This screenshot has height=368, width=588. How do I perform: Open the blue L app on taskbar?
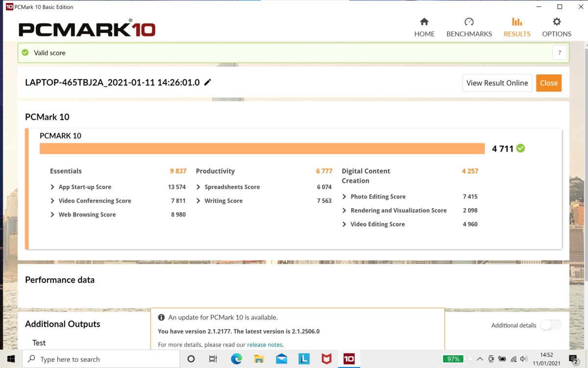pyautogui.click(x=304, y=359)
